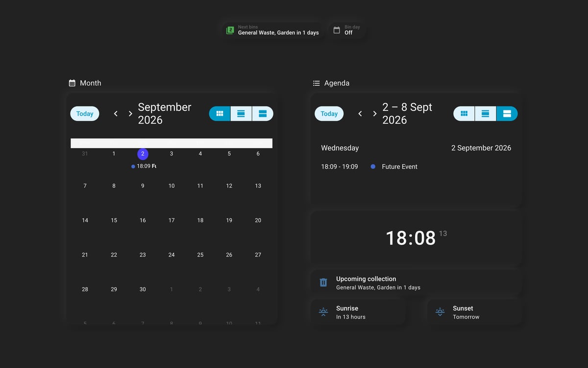Click the Wednesday heading in agenda
Viewport: 588px width, 368px height.
point(340,148)
